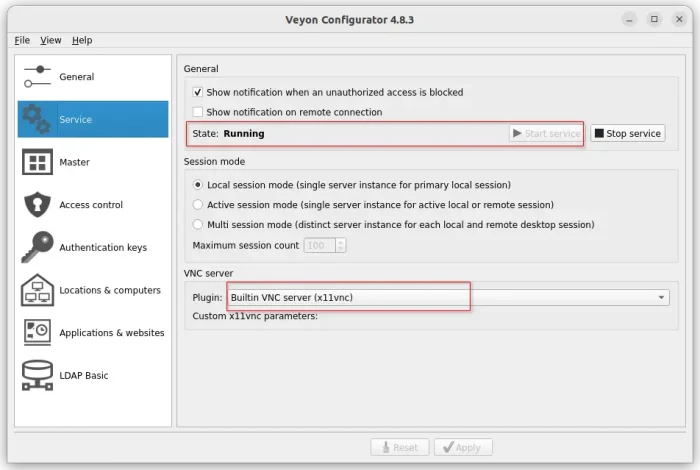700x470 pixels.
Task: Open the General settings slider icon
Action: coord(37,77)
